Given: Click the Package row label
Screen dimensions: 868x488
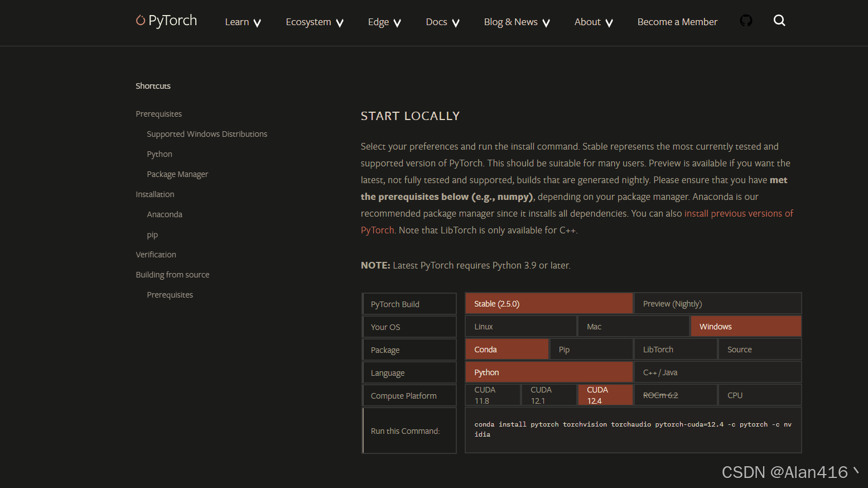Looking at the screenshot, I should click(x=409, y=350).
